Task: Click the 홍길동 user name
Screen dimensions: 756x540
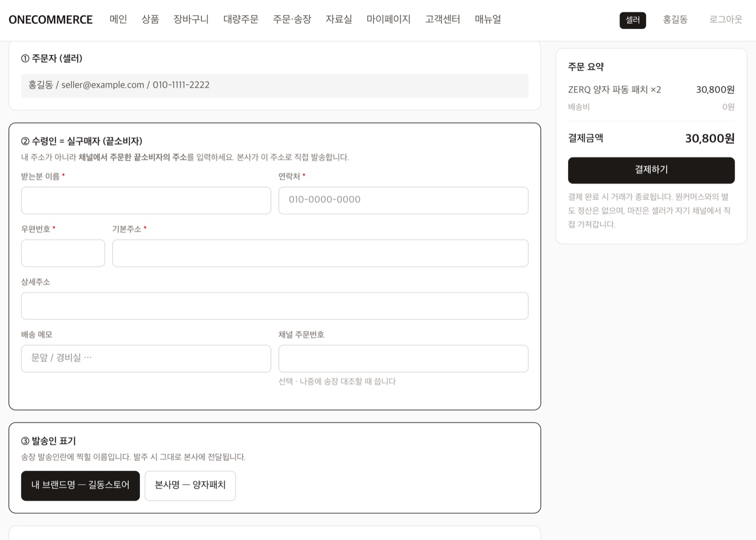Action: (x=675, y=19)
